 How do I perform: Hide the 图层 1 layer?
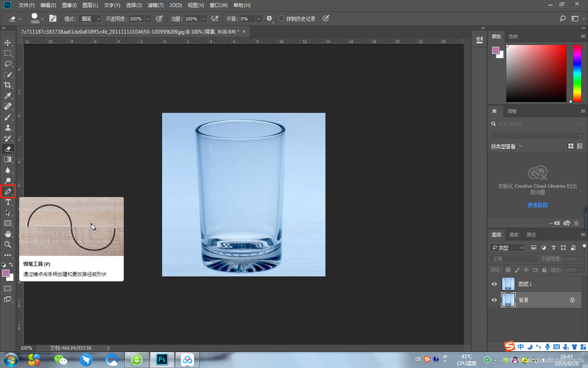[x=494, y=284]
